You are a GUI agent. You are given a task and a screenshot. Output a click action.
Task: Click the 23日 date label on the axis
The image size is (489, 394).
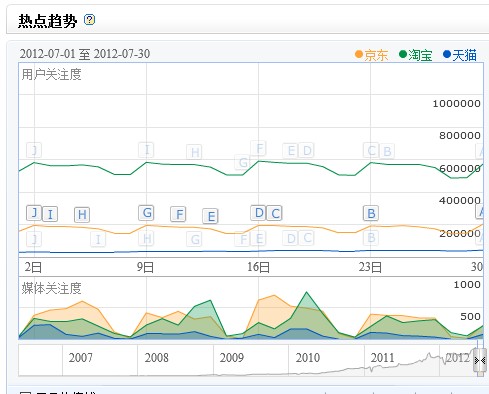pyautogui.click(x=370, y=267)
